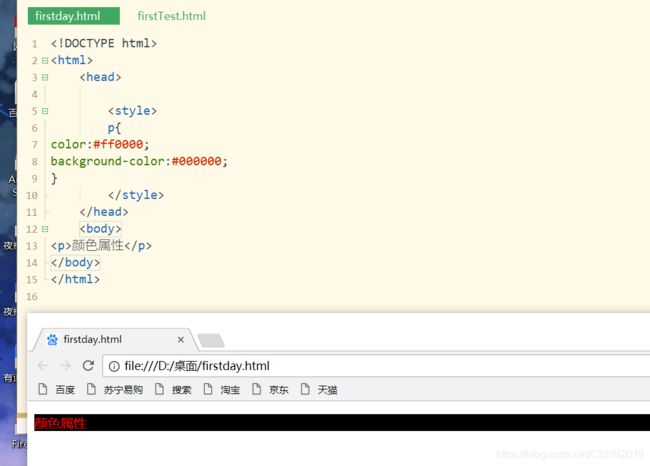The width and height of the screenshot is (650, 466).
Task: Click the <p>颜色属性</p> code line
Action: (x=101, y=246)
